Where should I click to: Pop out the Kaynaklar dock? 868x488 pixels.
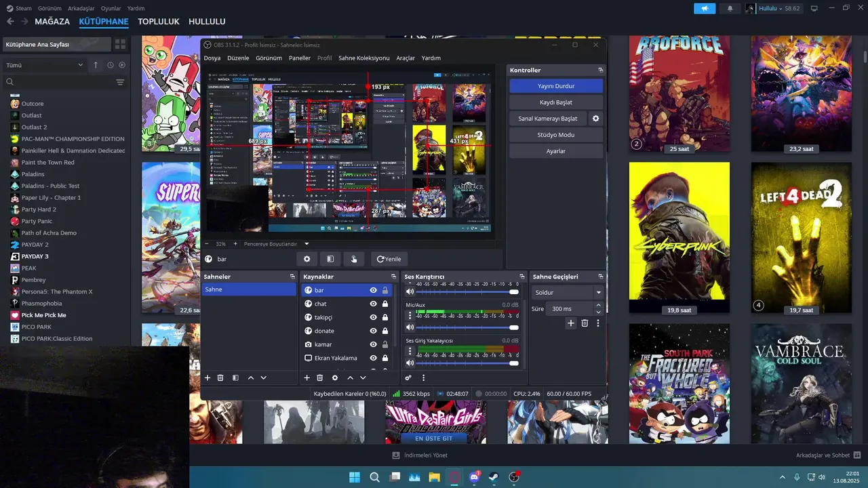coord(393,277)
